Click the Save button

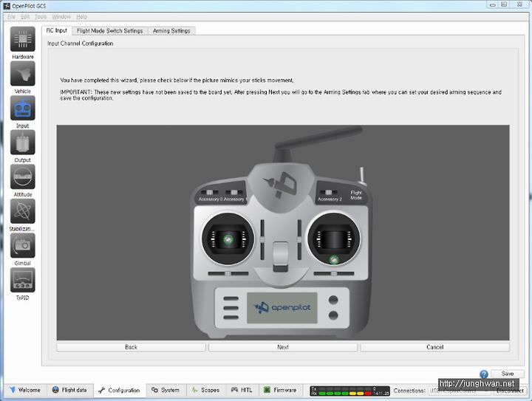point(507,374)
